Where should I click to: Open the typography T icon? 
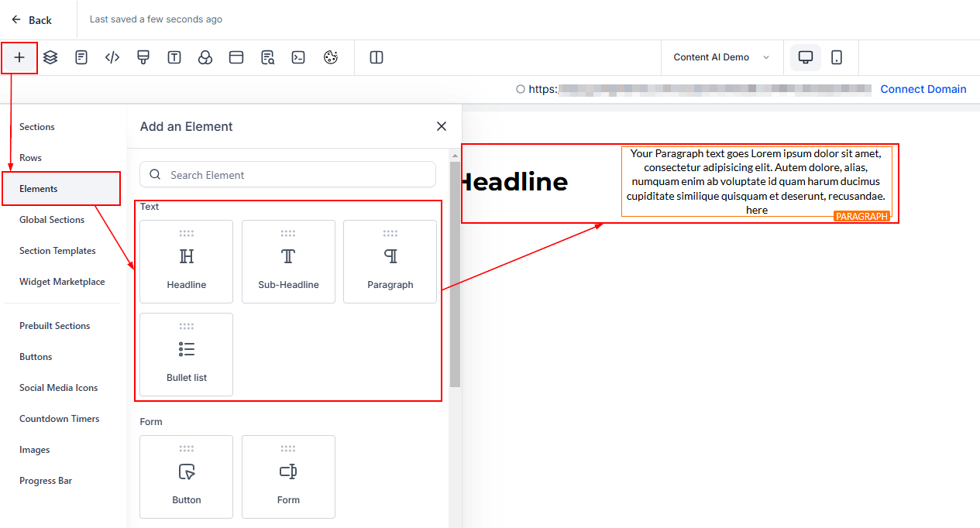[x=174, y=57]
